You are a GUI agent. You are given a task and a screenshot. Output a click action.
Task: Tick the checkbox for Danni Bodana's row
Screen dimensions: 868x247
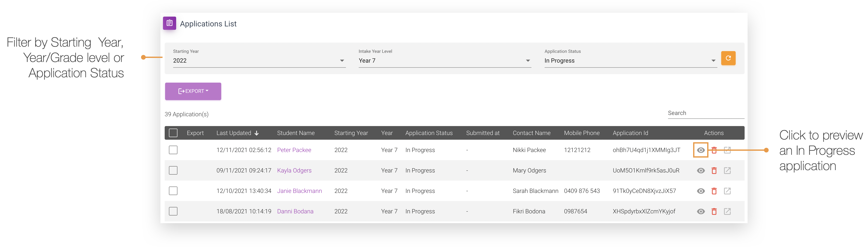[x=173, y=211]
